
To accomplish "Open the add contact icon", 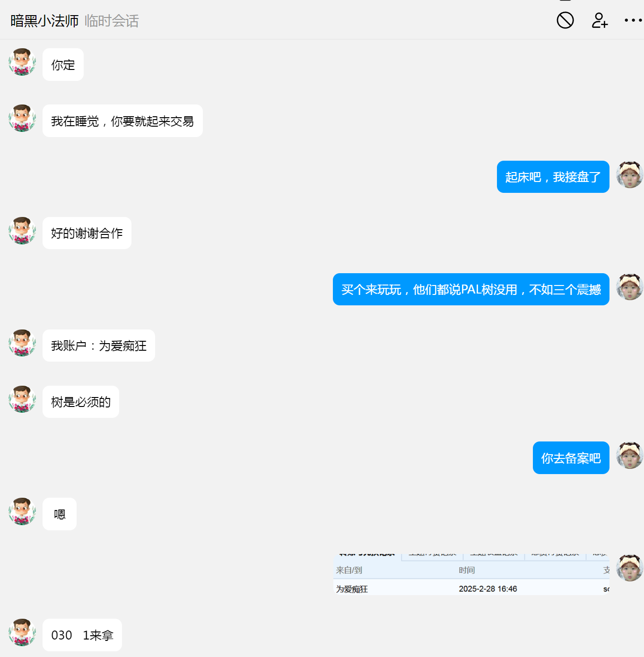I will pyautogui.click(x=600, y=20).
